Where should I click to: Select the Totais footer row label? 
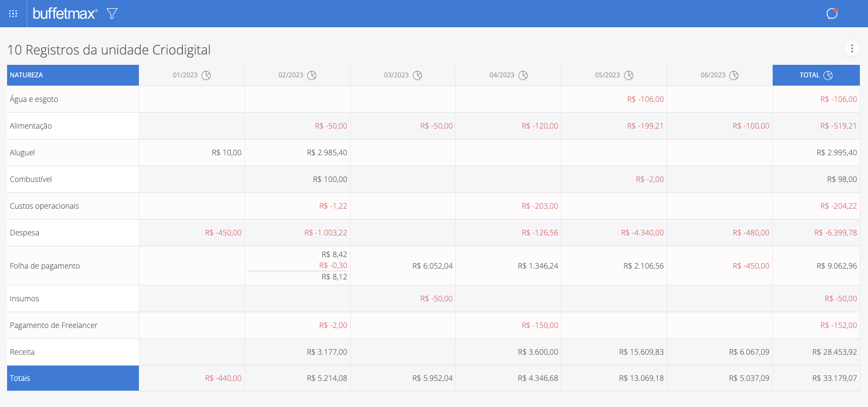pyautogui.click(x=20, y=378)
